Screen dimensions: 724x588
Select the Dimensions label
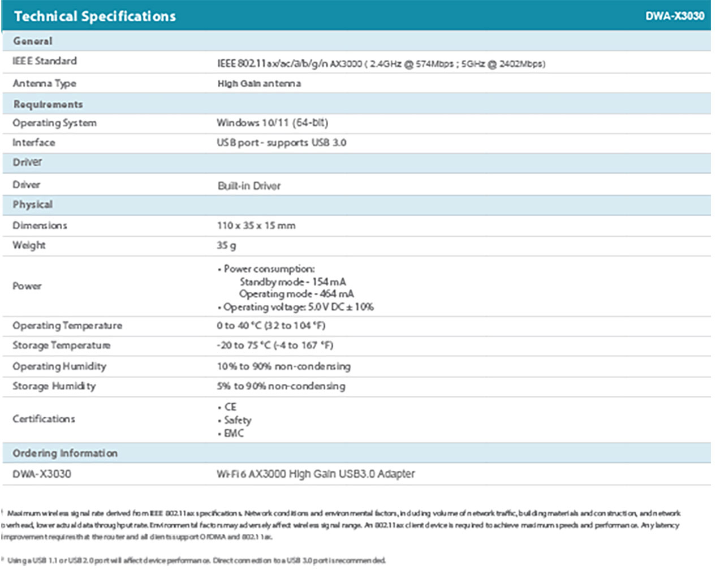(40, 226)
